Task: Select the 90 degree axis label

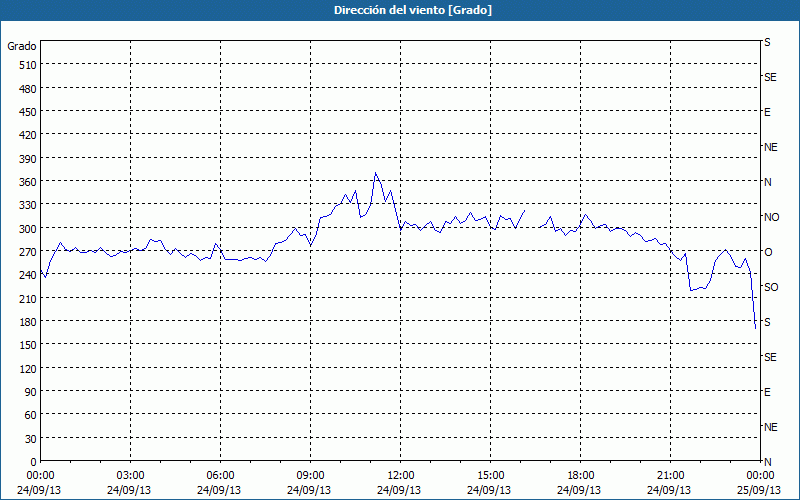Action: coord(31,392)
